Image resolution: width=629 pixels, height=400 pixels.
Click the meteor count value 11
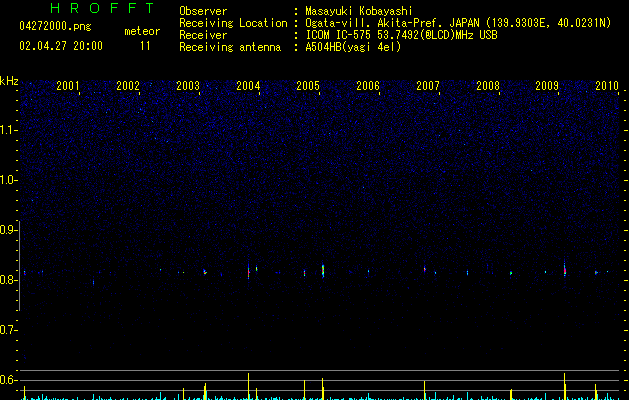(x=145, y=46)
